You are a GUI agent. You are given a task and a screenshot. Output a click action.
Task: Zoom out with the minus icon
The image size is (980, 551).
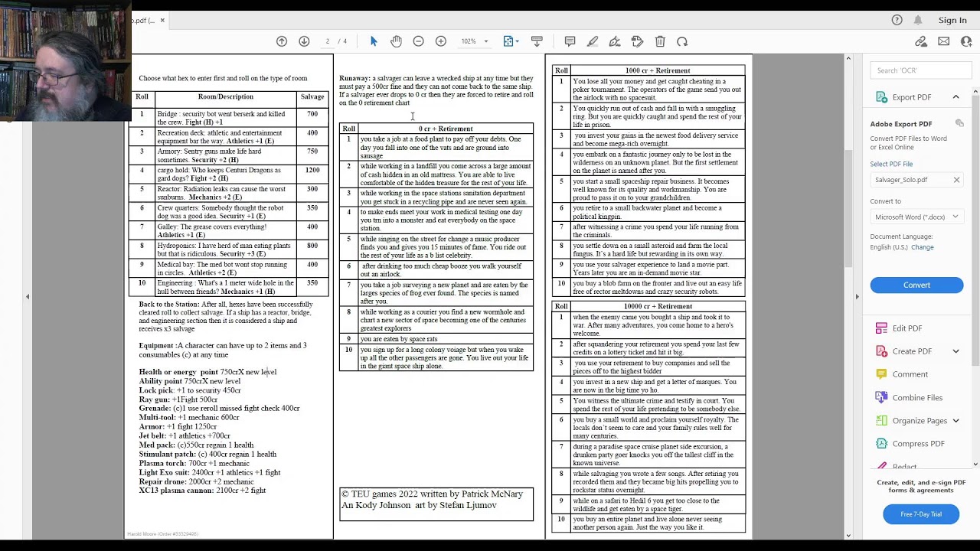[418, 41]
